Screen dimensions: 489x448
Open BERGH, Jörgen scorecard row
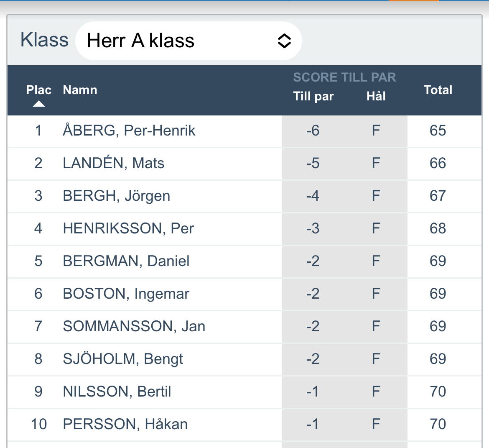116,196
